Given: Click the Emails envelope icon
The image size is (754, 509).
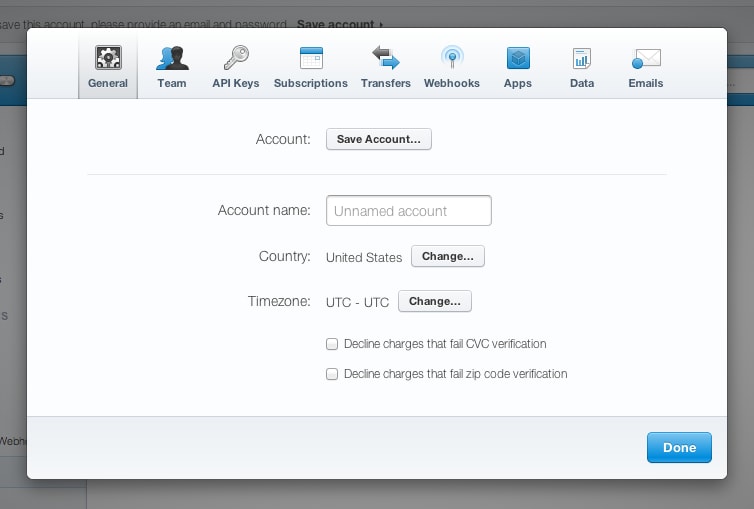Looking at the screenshot, I should [646, 58].
